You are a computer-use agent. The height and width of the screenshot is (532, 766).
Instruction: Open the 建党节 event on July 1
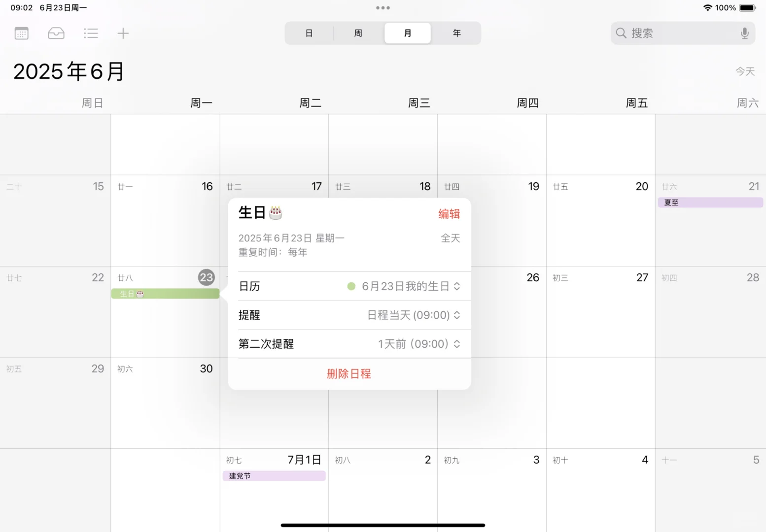click(274, 476)
